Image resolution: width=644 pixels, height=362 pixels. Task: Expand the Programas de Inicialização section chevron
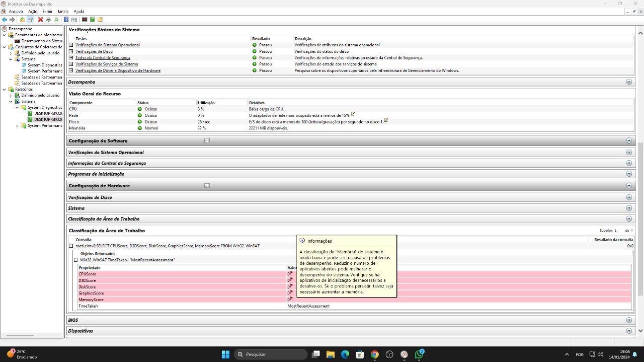(x=628, y=174)
